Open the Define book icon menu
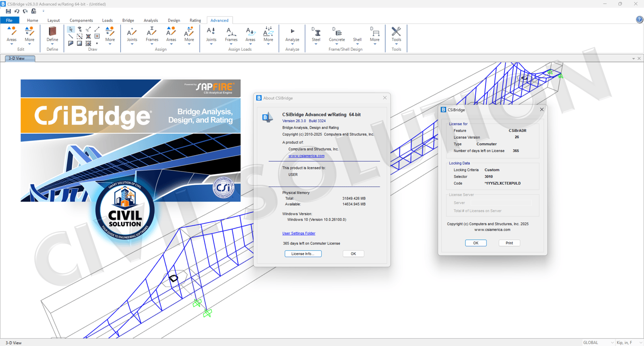The height and width of the screenshot is (346, 644). pyautogui.click(x=52, y=35)
